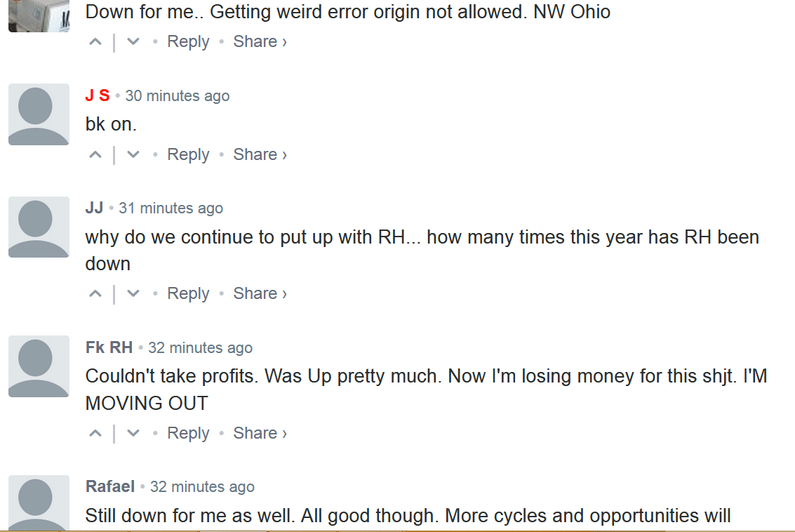This screenshot has height=532, width=795.
Task: Upvote Fk RH's comment
Action: [x=95, y=434]
